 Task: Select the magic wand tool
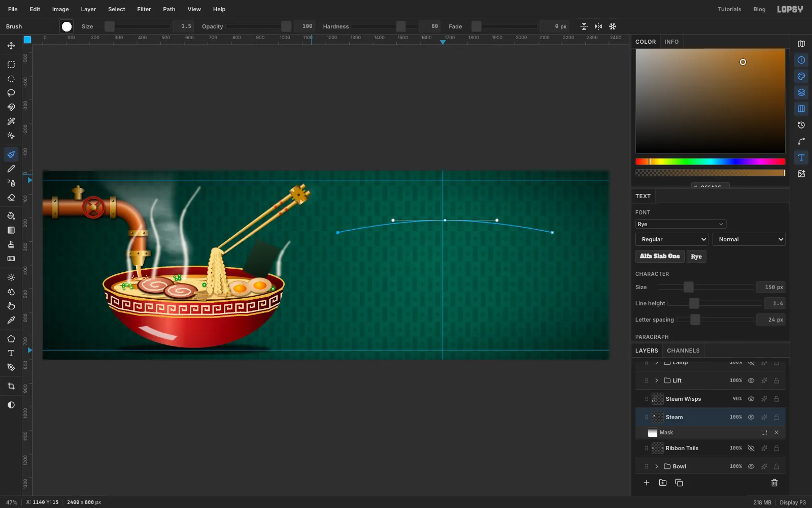[x=11, y=121]
